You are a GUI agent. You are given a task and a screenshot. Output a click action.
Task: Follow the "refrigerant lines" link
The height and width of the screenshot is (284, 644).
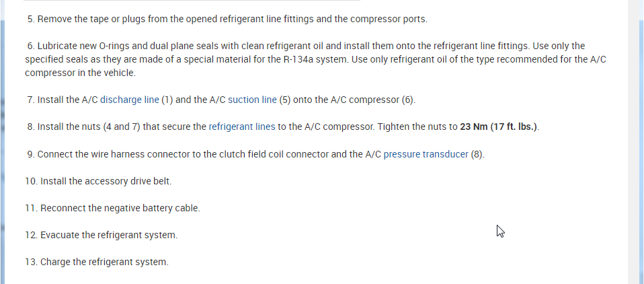(x=242, y=127)
